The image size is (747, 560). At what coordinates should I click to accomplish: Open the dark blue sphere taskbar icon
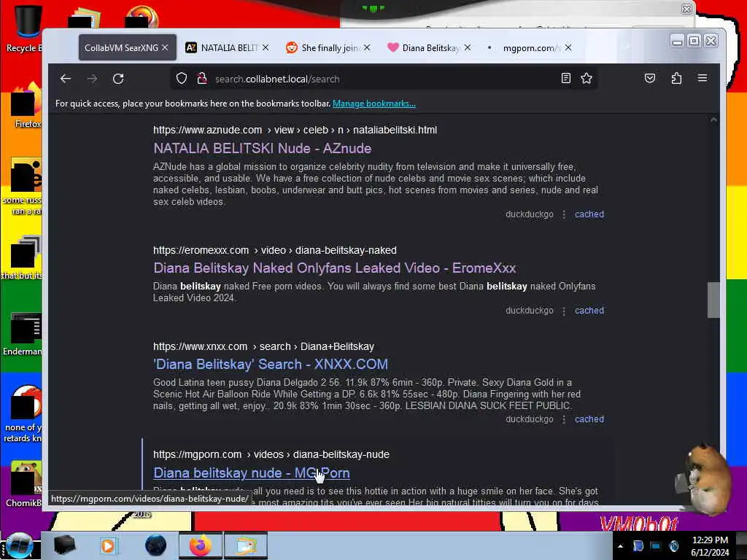(155, 545)
